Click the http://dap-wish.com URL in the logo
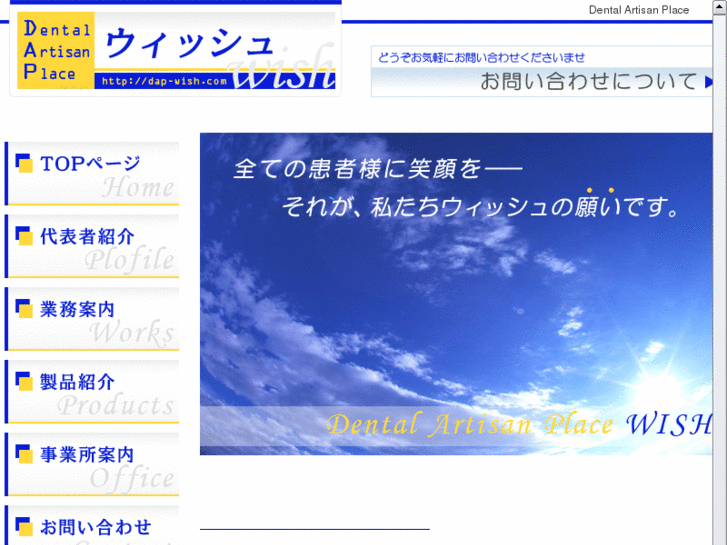 164,81
